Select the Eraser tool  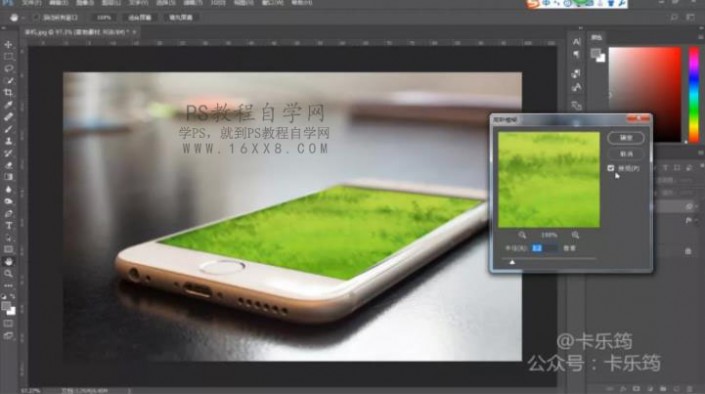[x=9, y=165]
